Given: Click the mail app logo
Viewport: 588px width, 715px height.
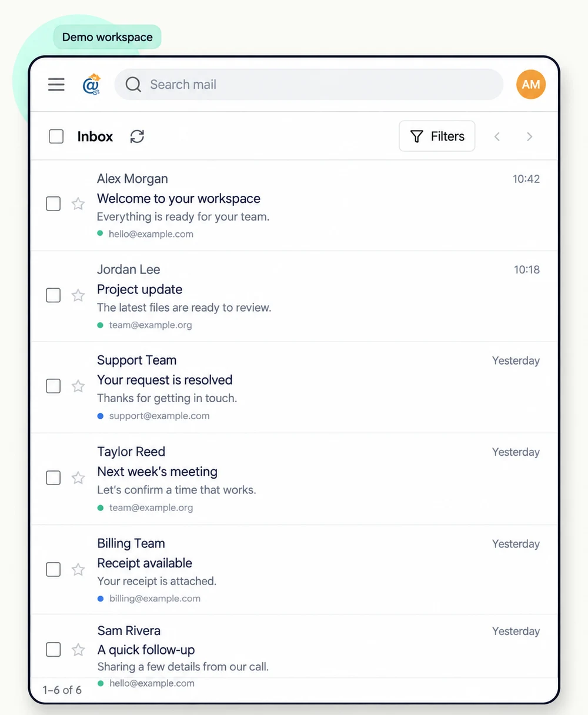Looking at the screenshot, I should (91, 85).
